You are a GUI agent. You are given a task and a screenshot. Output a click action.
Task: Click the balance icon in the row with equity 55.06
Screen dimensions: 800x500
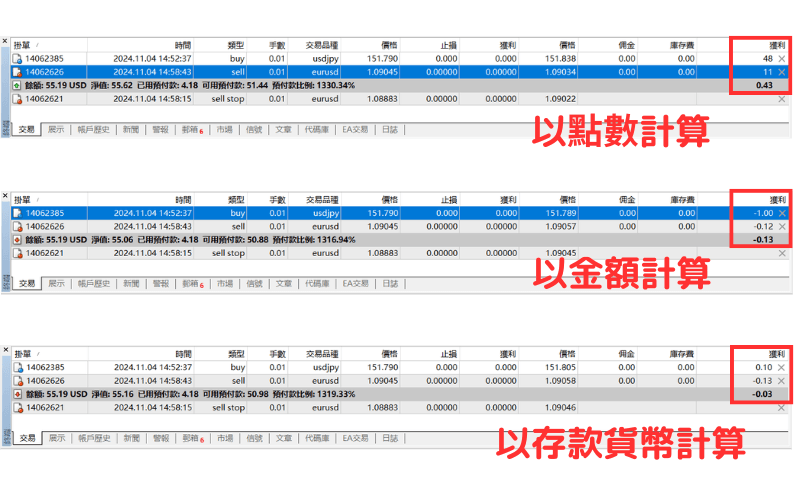17,240
